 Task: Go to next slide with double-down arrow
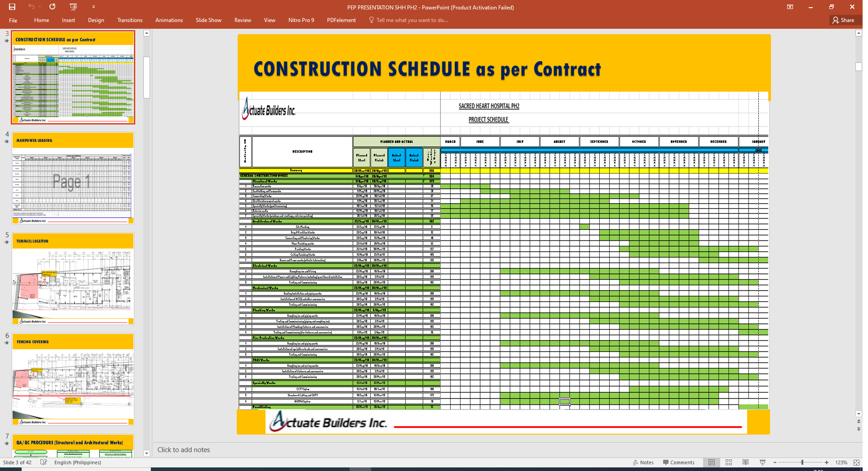[859, 429]
